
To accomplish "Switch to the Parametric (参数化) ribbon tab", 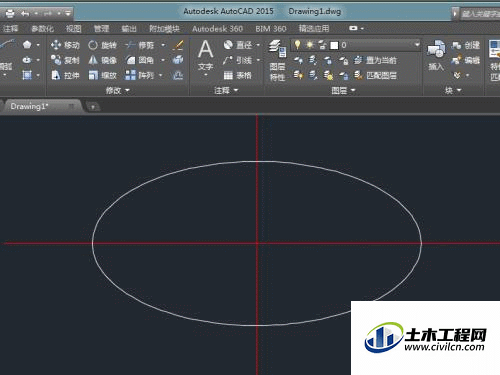I will click(42, 29).
